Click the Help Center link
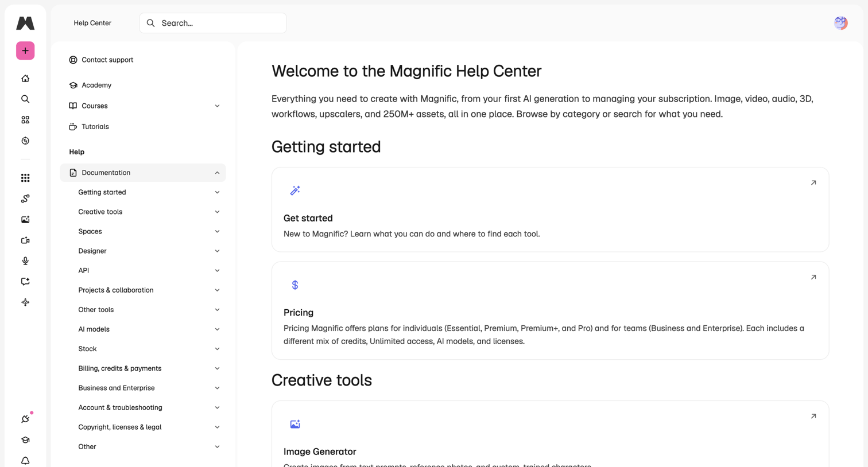 (x=92, y=23)
